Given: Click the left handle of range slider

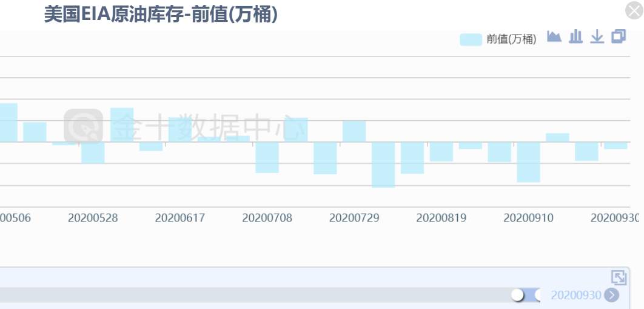Looking at the screenshot, I should tap(518, 294).
